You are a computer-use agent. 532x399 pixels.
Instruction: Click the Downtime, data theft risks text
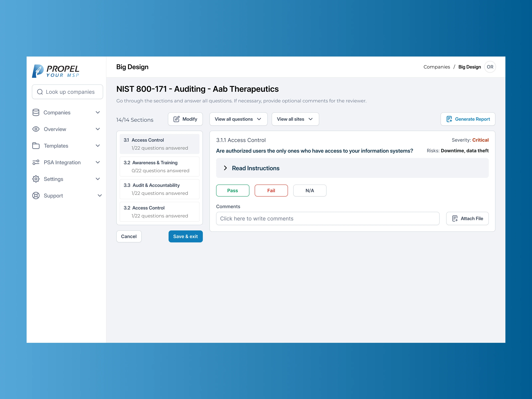point(465,151)
